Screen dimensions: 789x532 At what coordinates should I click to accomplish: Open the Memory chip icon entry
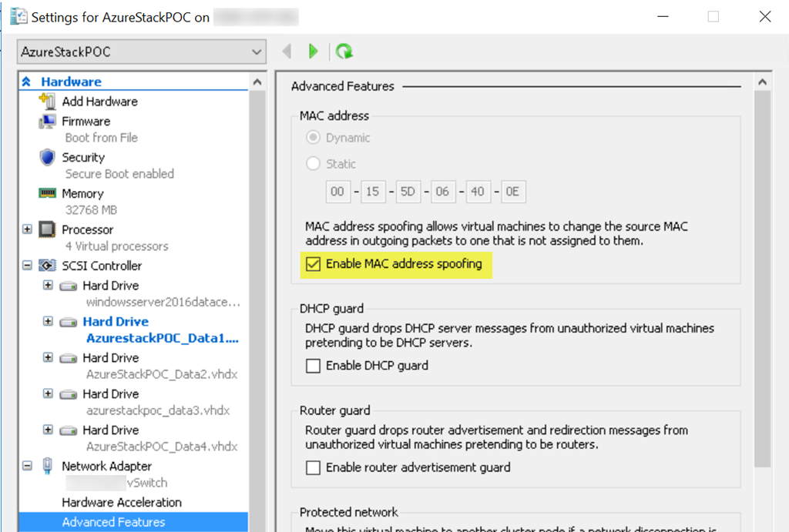pos(47,193)
